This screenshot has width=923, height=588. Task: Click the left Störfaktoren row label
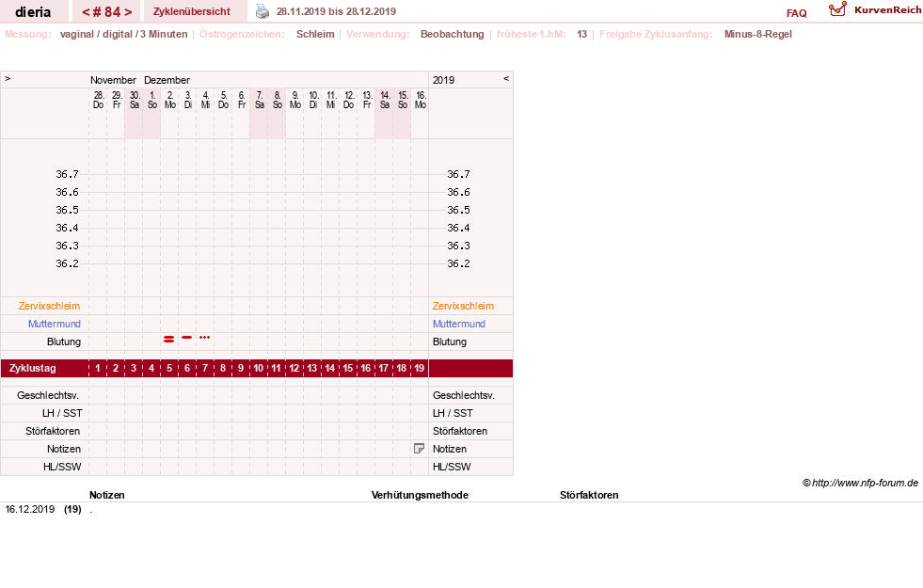53,431
